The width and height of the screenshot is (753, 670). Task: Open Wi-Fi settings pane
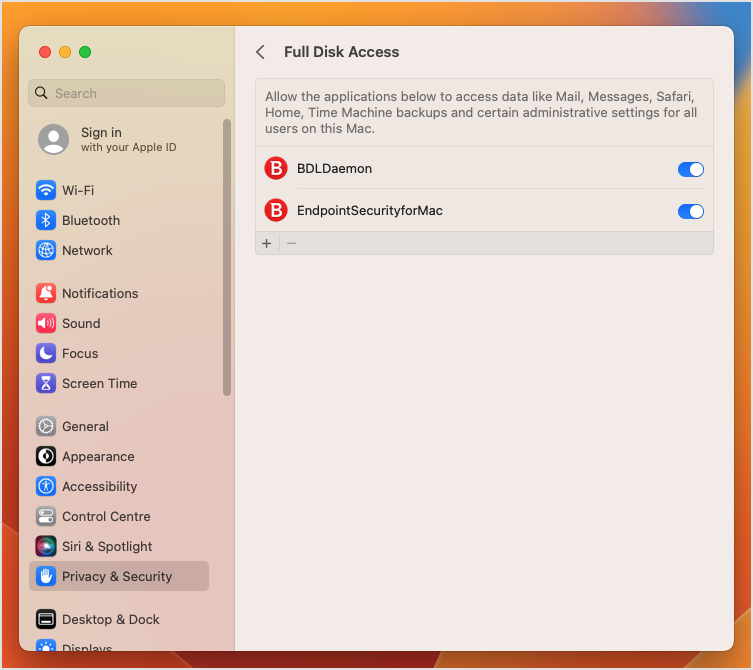pos(78,191)
